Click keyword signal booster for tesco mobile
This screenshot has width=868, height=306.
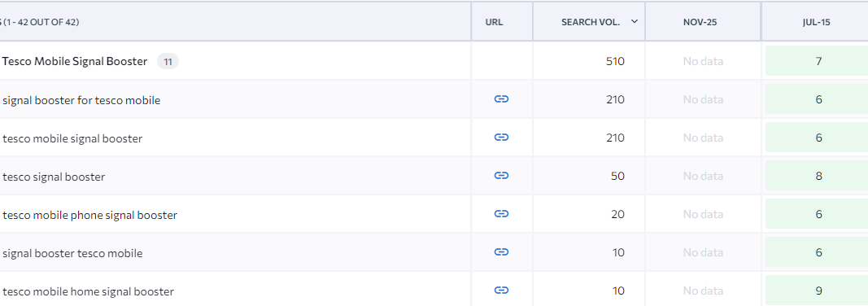(x=81, y=100)
